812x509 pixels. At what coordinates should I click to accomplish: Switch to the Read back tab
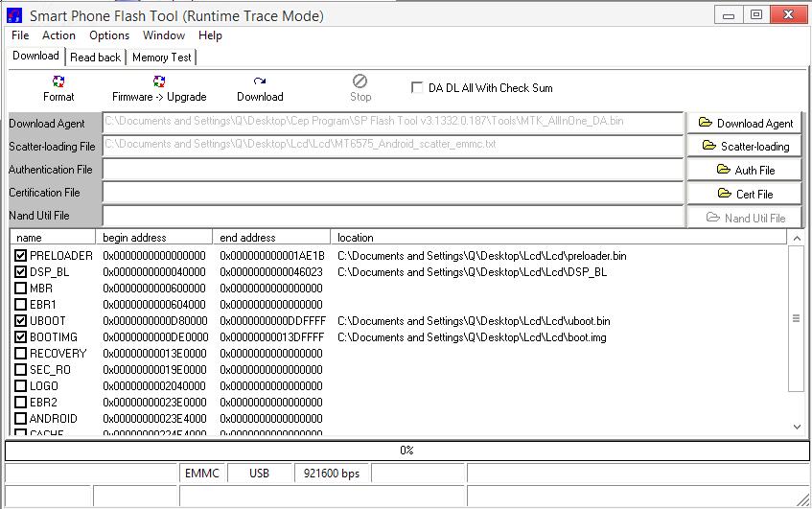click(x=95, y=58)
